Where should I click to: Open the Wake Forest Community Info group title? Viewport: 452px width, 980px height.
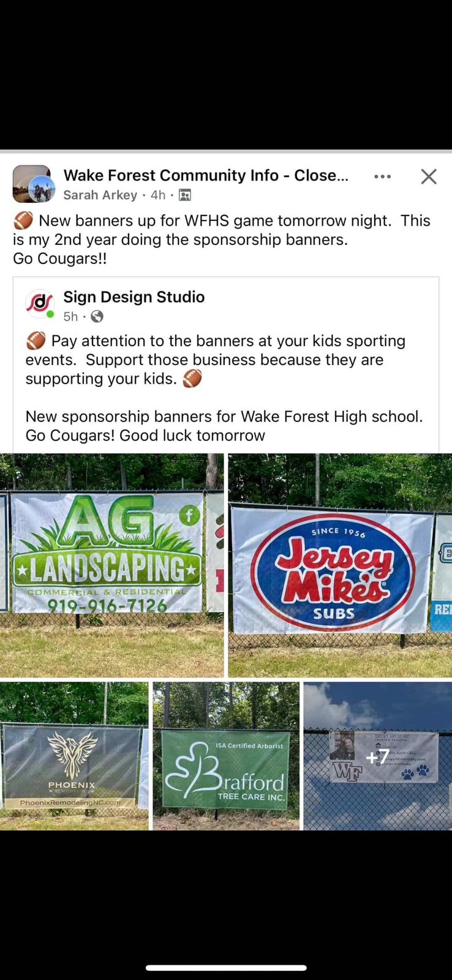(x=206, y=175)
